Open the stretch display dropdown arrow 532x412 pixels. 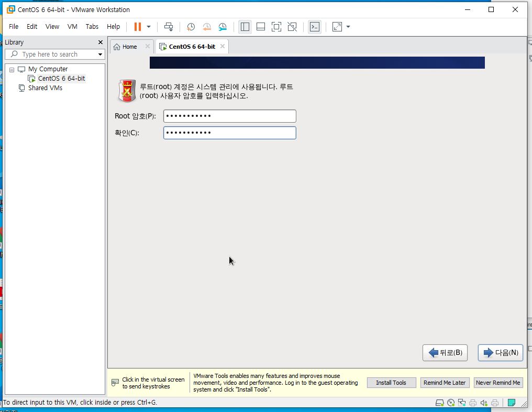(x=348, y=27)
